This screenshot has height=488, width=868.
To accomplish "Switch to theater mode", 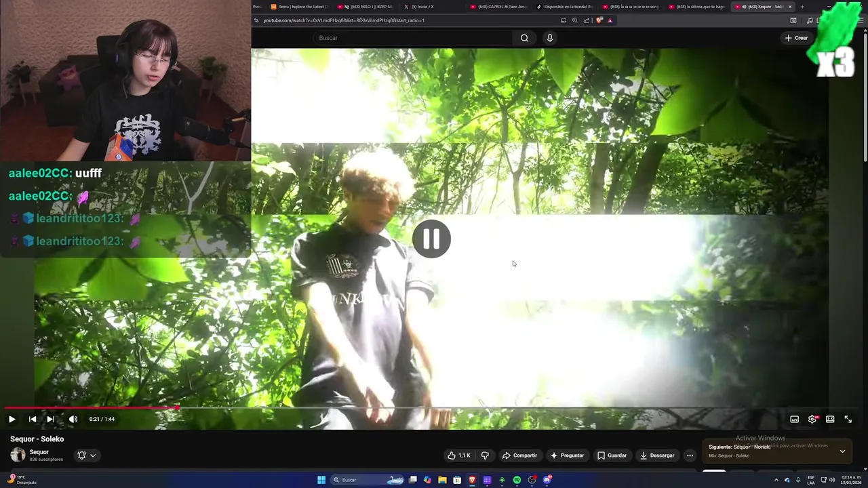I will (830, 419).
